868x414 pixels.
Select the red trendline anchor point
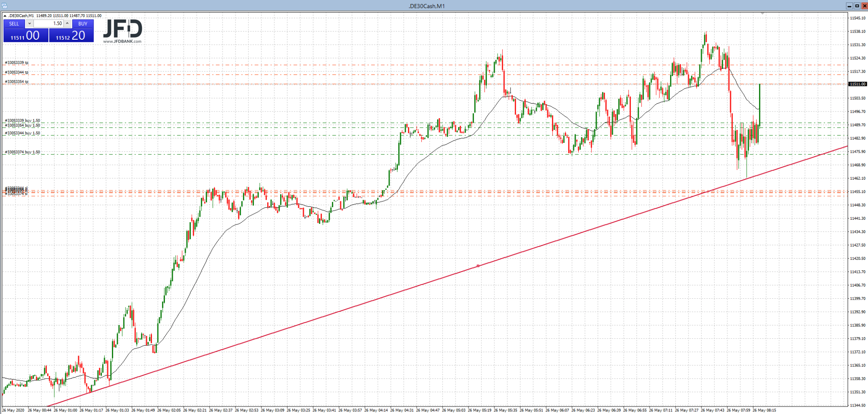click(x=478, y=266)
